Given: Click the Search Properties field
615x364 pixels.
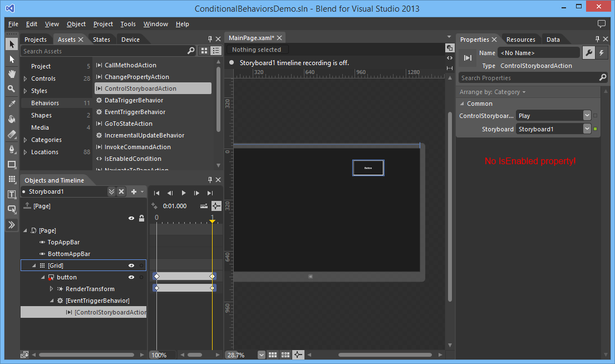Looking at the screenshot, I should 529,78.
